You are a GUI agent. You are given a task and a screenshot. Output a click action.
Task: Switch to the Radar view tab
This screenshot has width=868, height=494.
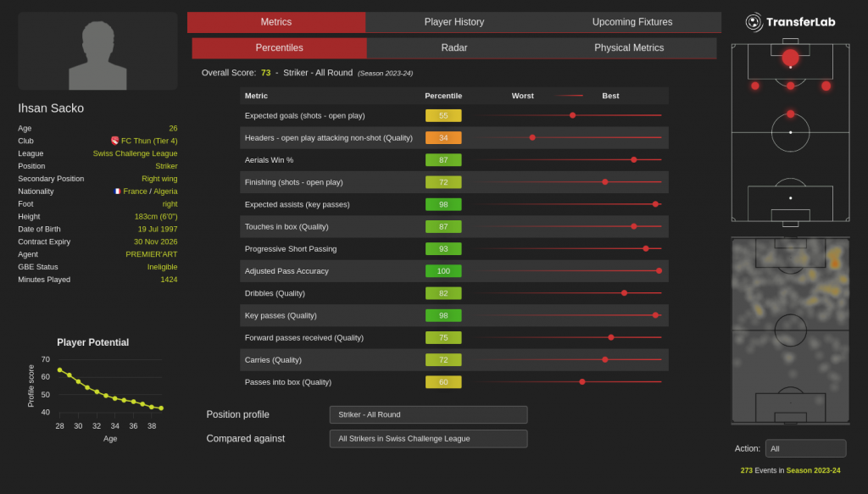pyautogui.click(x=454, y=48)
